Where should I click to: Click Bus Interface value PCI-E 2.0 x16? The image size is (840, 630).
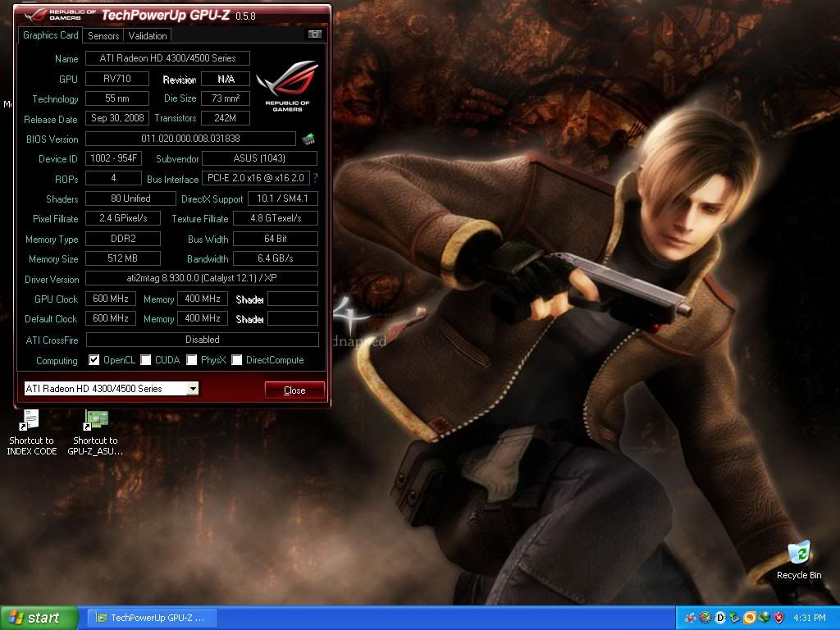coord(256,178)
